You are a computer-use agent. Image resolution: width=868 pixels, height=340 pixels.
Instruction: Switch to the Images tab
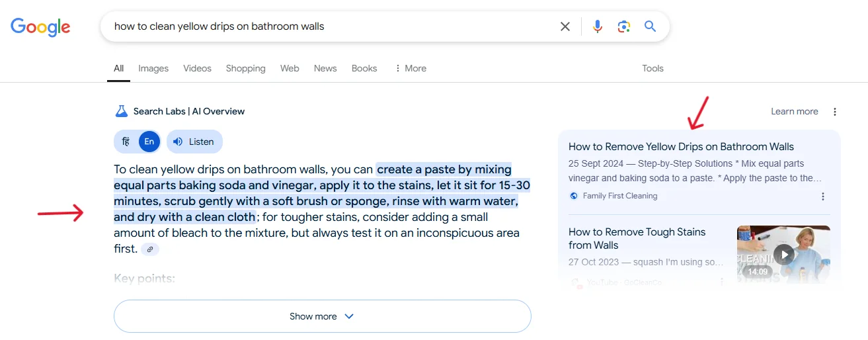click(x=153, y=68)
